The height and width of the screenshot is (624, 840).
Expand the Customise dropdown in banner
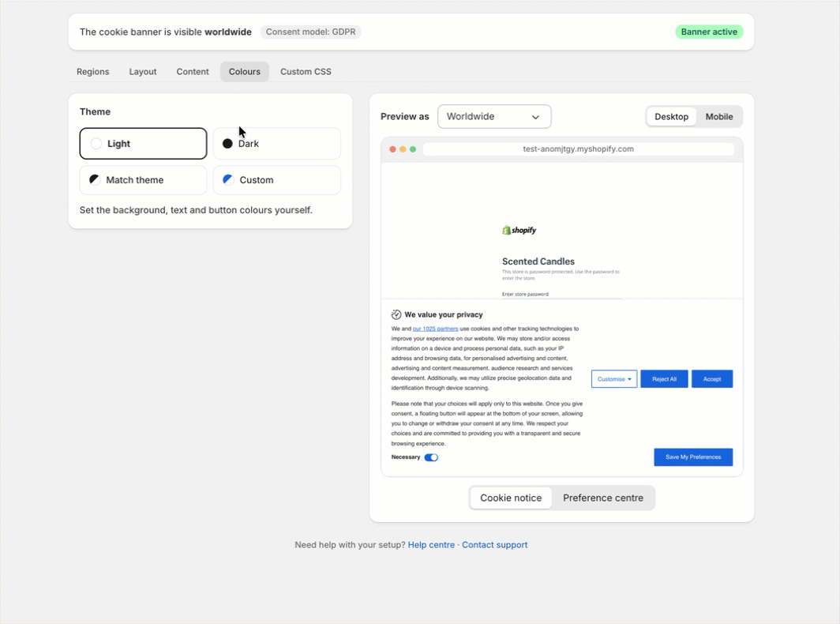tap(614, 379)
